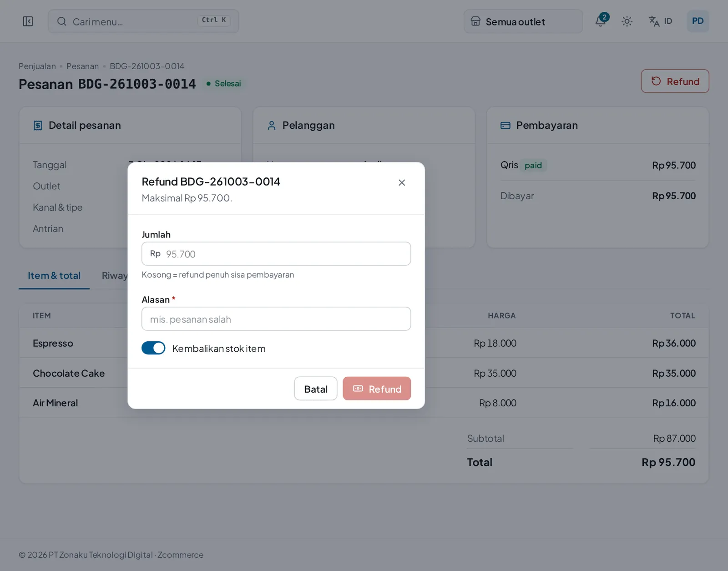The image size is (728, 571).
Task: Click the page header Refund button
Action: 675,81
